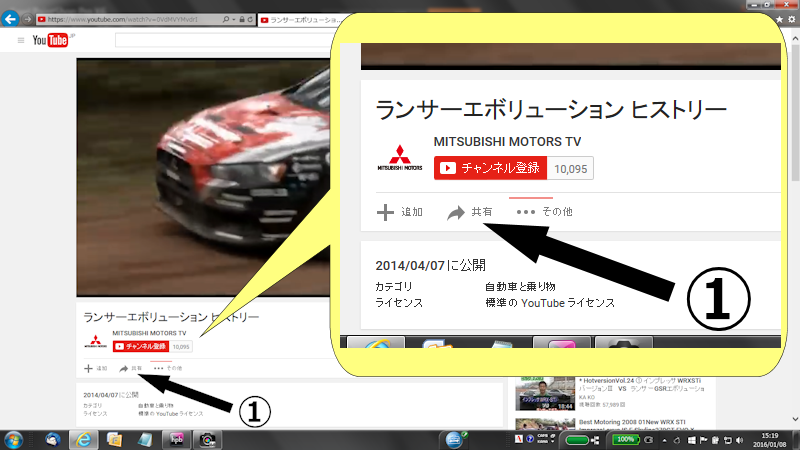Image resolution: width=800 pixels, height=450 pixels.
Task: Click the IME red A language bar icon
Action: coord(519,439)
